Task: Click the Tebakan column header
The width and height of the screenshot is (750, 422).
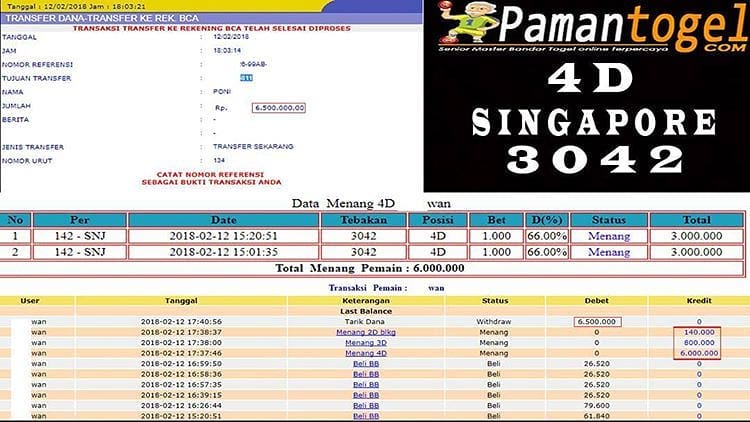Action: click(x=364, y=220)
